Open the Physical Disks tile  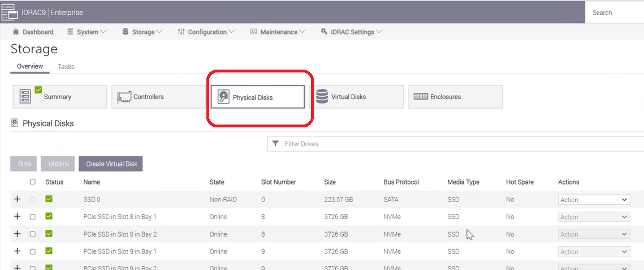pyautogui.click(x=257, y=97)
